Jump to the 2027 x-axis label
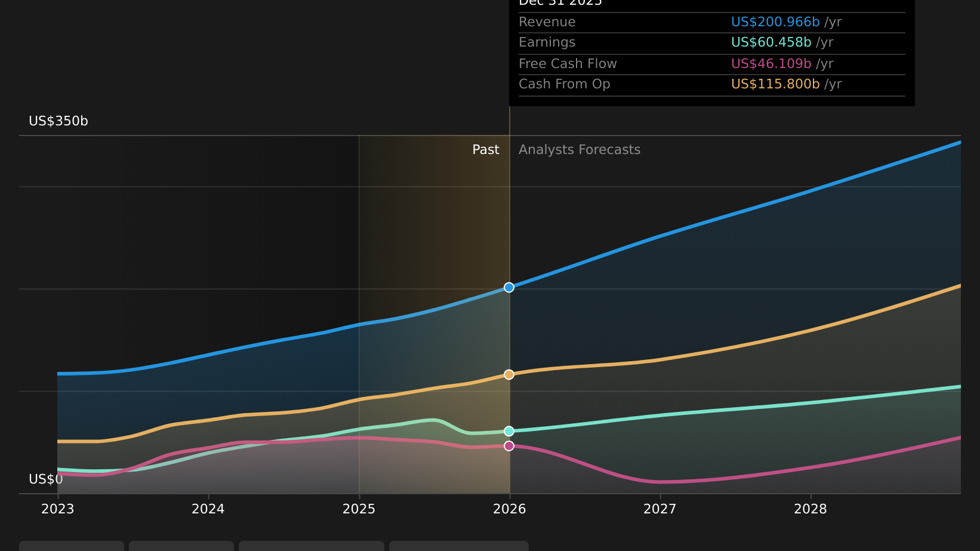The image size is (980, 551). pyautogui.click(x=660, y=509)
